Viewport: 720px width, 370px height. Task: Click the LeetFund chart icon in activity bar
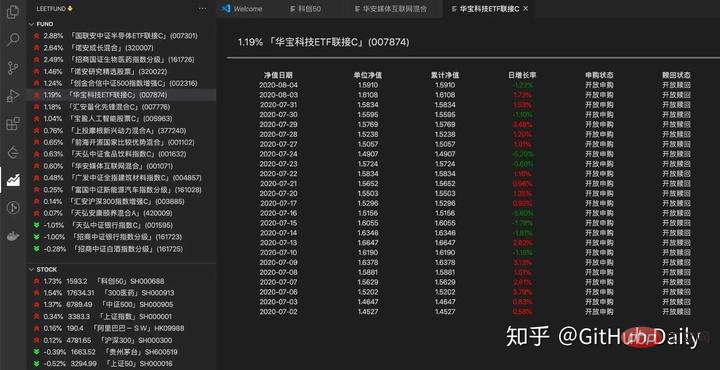[x=13, y=180]
